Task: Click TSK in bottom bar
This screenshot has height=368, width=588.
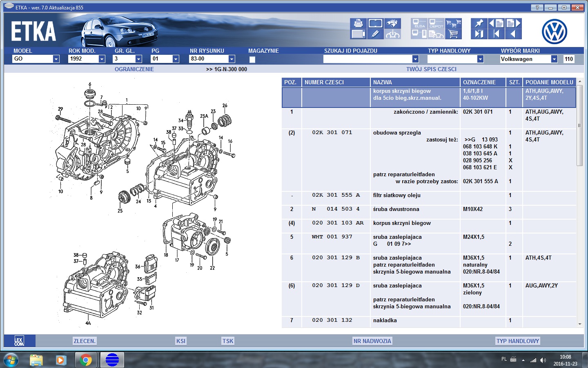Action: tap(228, 341)
